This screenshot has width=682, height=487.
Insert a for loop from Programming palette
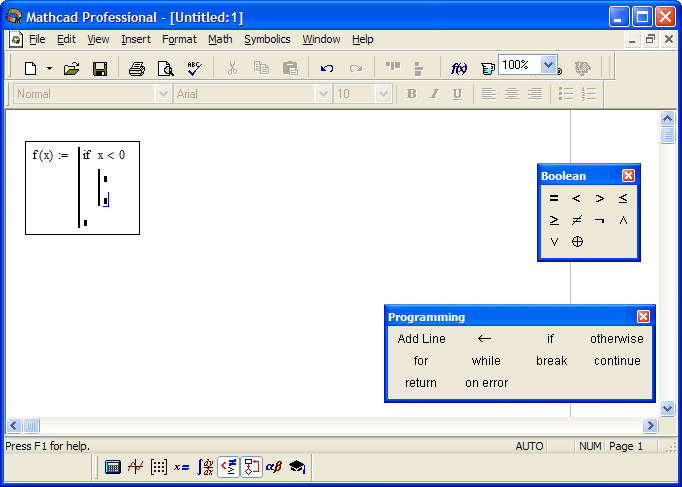(421, 360)
